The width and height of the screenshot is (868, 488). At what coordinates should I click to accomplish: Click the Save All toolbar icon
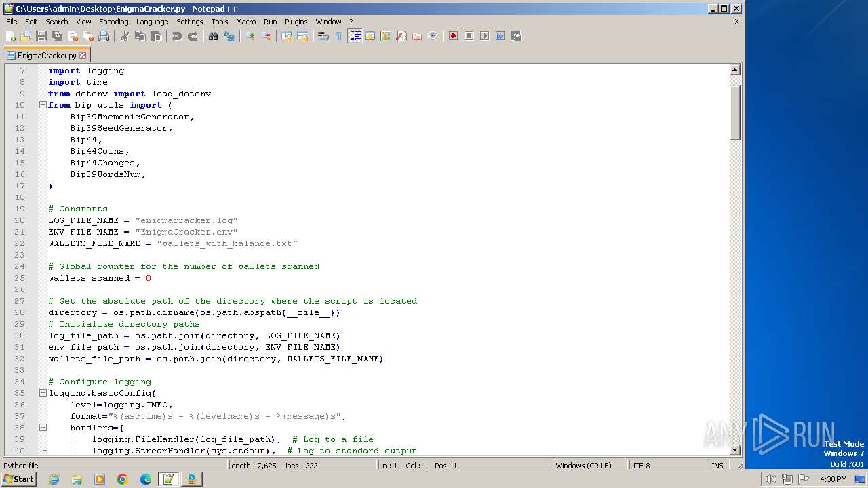point(57,36)
